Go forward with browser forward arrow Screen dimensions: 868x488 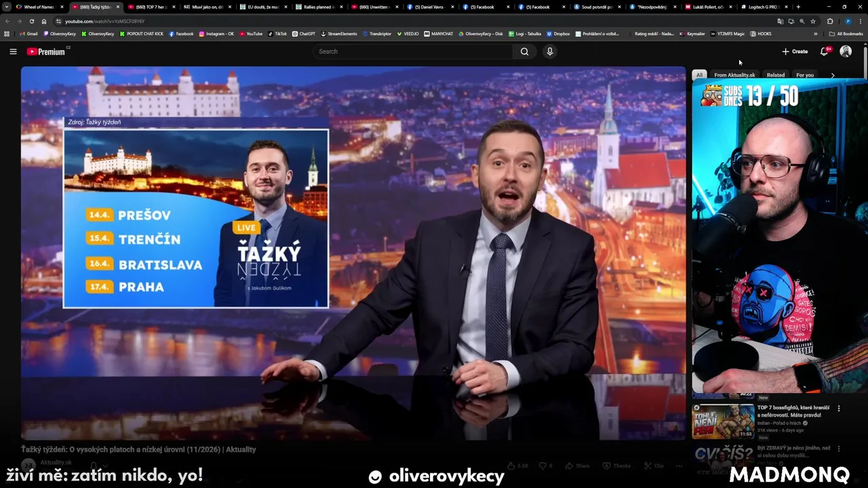tap(20, 21)
